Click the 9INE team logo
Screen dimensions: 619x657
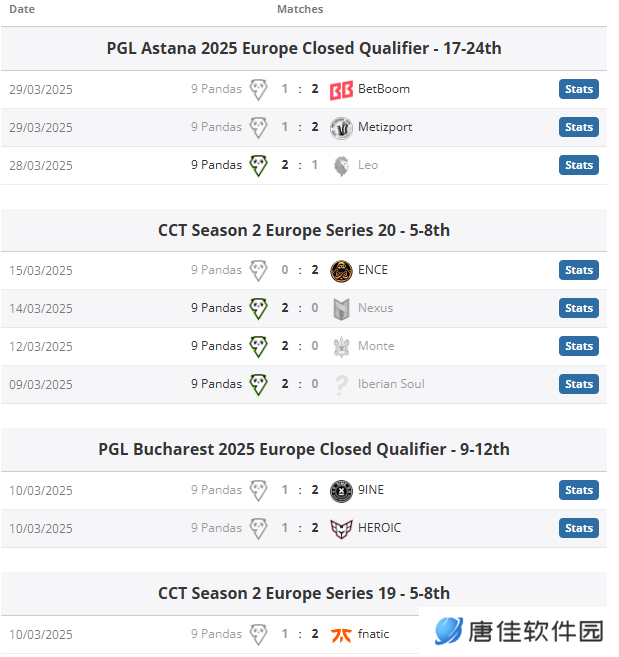click(341, 491)
